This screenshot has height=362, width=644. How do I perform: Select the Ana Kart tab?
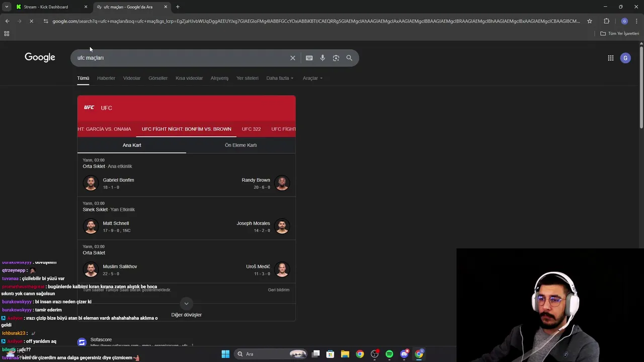coord(132,145)
